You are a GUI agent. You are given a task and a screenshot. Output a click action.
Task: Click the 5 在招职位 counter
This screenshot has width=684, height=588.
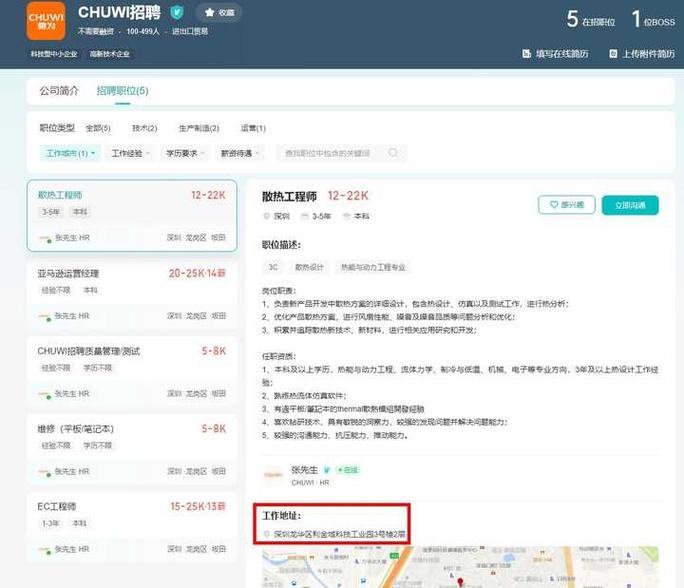pos(591,19)
